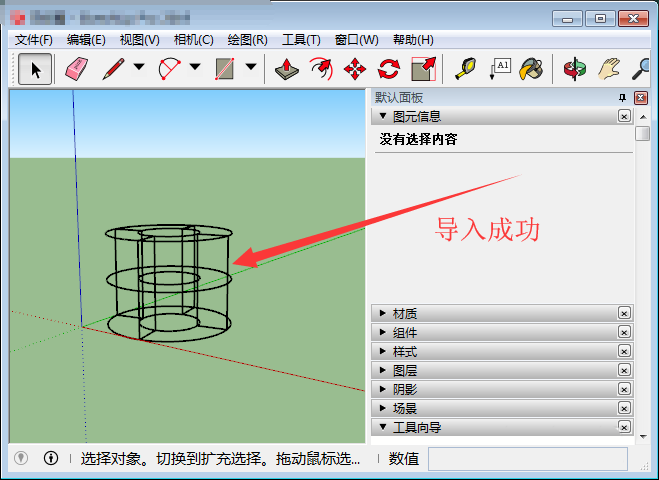
Task: Choose the Rotate tool
Action: point(389,69)
